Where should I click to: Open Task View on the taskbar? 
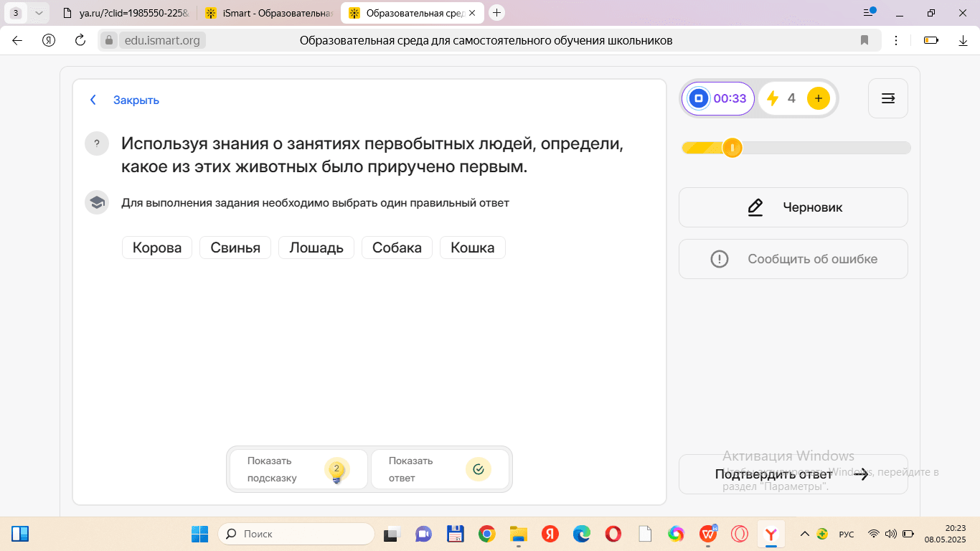pyautogui.click(x=391, y=534)
